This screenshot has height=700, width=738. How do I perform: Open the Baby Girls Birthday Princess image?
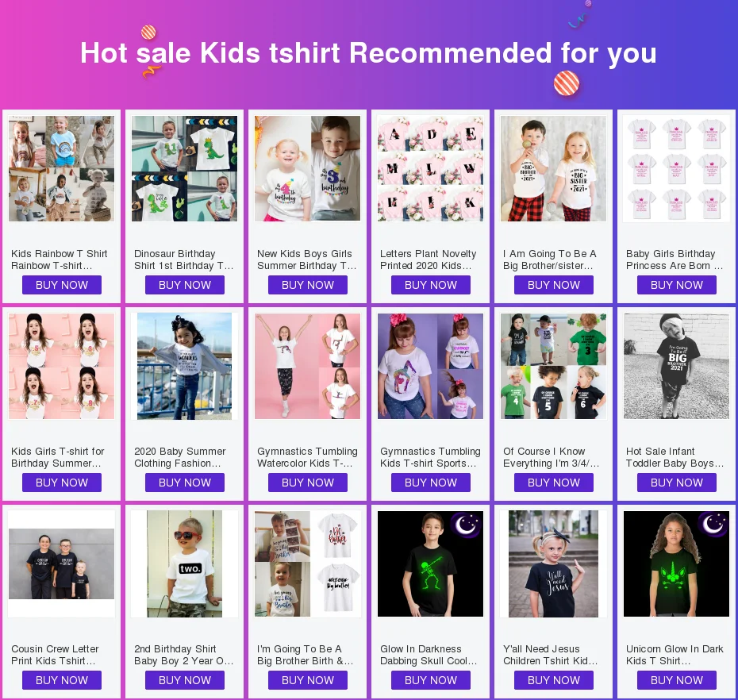676,168
